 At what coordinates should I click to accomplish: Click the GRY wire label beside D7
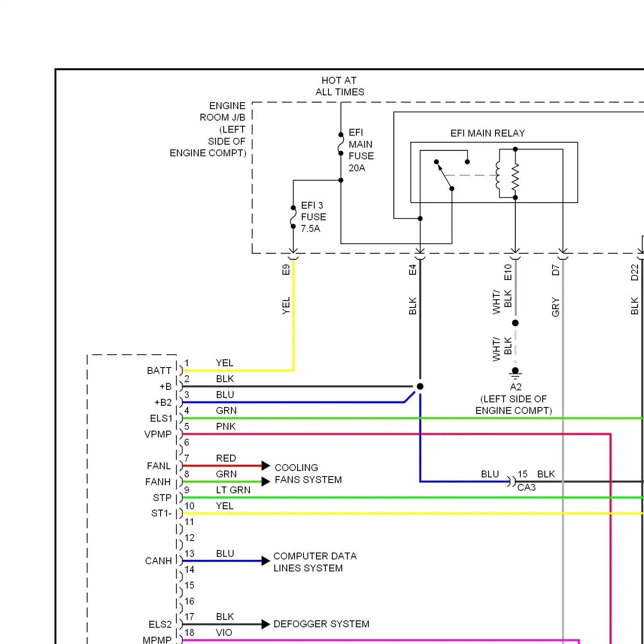[556, 307]
